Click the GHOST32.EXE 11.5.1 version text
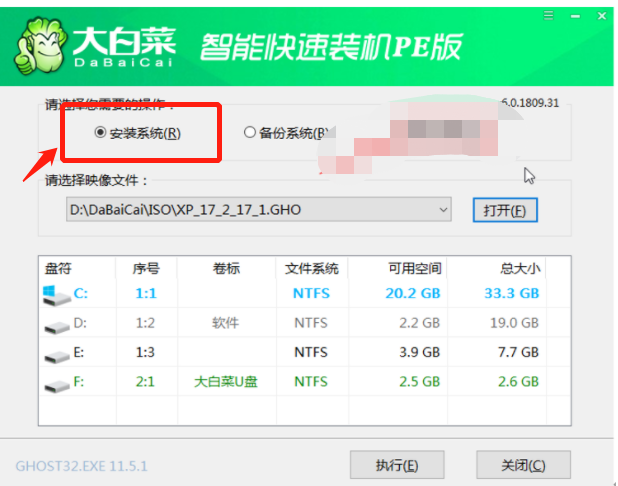Viewport: 618px width, 486px height. [81, 466]
